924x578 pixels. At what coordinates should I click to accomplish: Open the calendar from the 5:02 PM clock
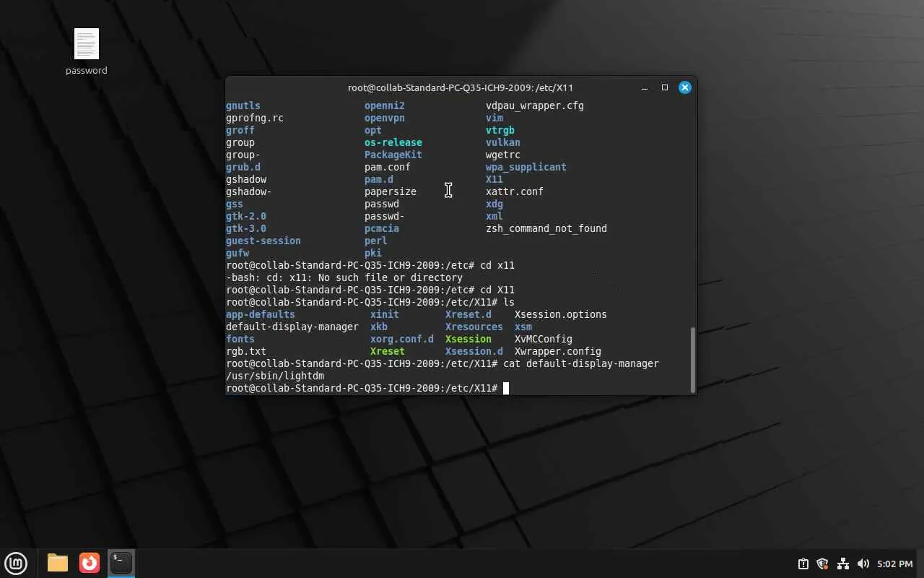[x=895, y=564]
